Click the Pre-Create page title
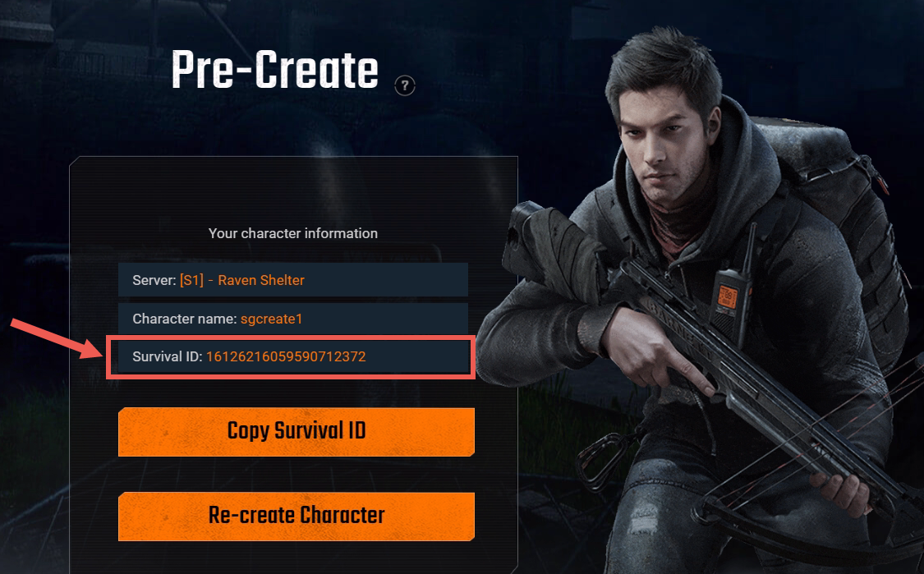The height and width of the screenshot is (574, 924). (274, 70)
